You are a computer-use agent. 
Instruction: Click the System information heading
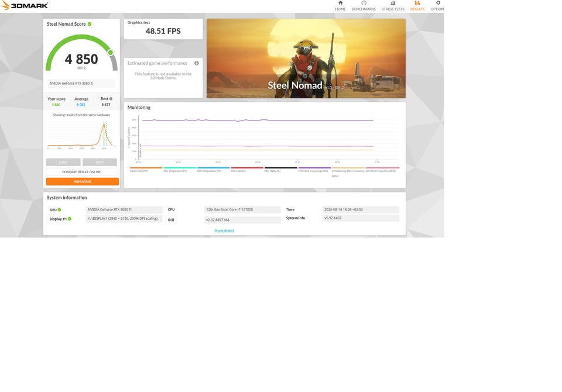(x=67, y=197)
